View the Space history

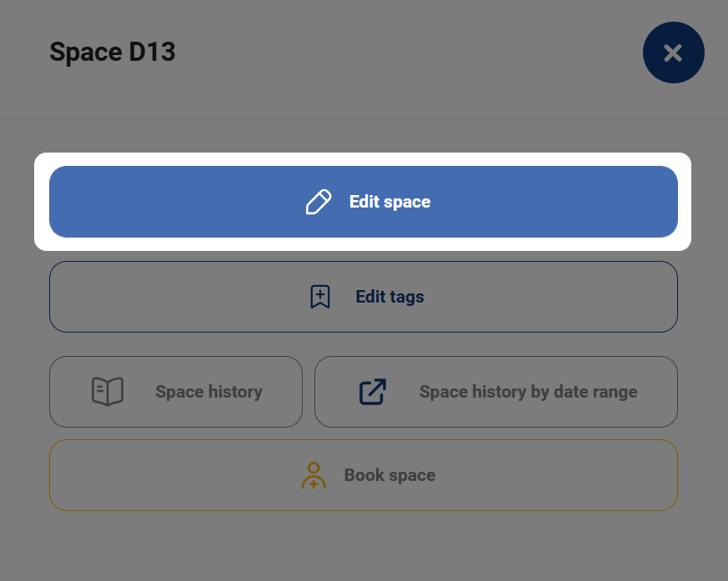click(176, 392)
